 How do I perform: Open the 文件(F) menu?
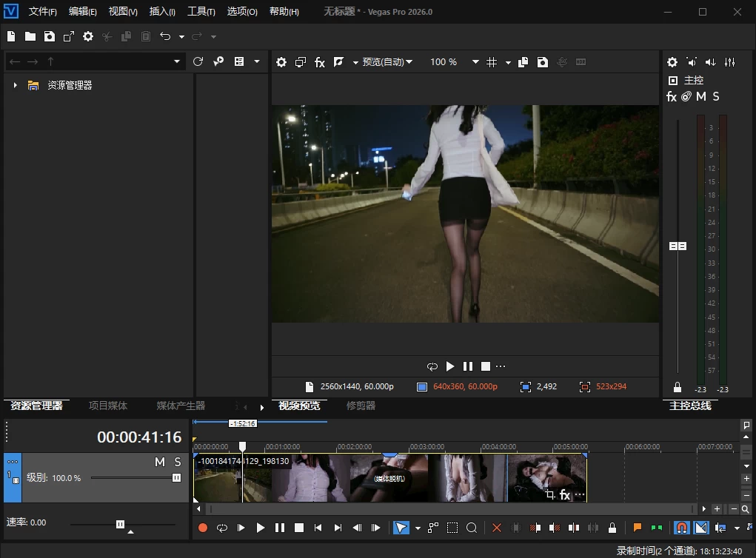point(42,12)
